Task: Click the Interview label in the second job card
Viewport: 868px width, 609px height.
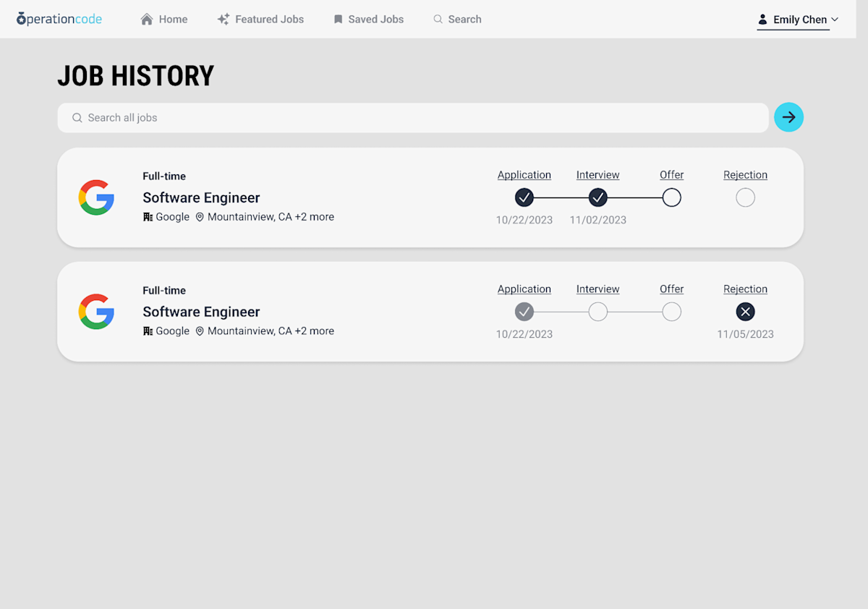Action: pyautogui.click(x=598, y=289)
